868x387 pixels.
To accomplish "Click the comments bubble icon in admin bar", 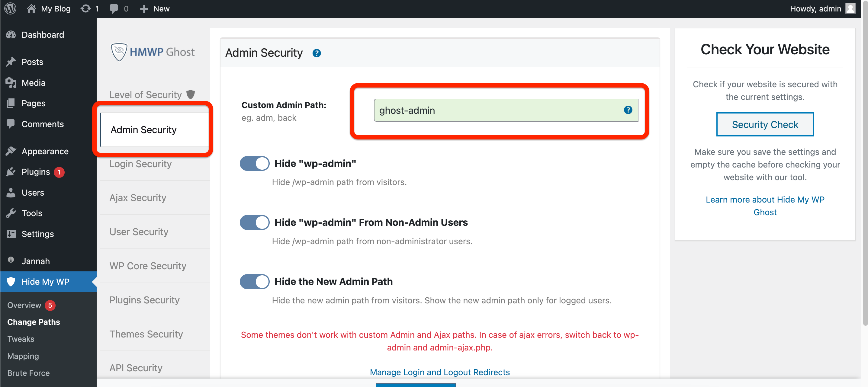I will pyautogui.click(x=114, y=9).
